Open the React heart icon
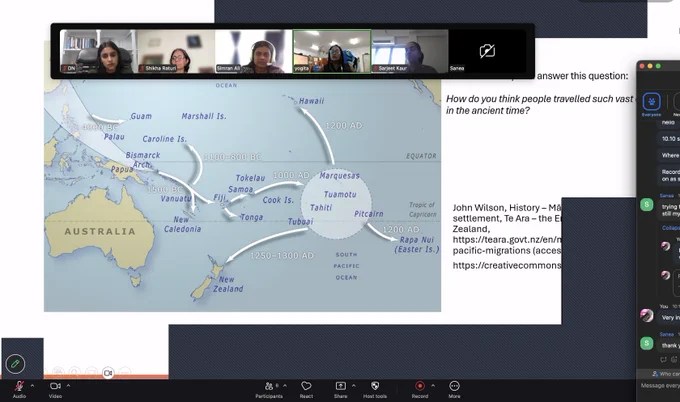 306,386
